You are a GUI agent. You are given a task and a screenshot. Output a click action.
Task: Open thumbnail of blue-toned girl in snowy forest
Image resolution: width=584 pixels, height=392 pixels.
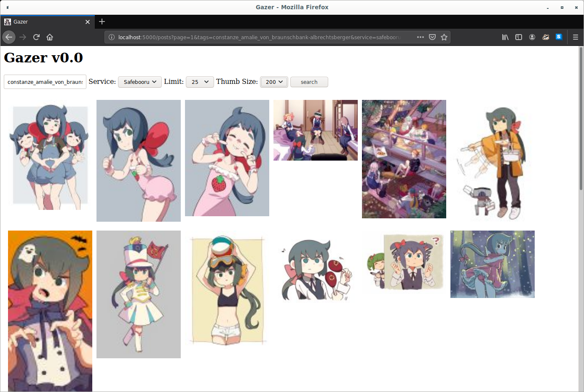[x=493, y=264]
